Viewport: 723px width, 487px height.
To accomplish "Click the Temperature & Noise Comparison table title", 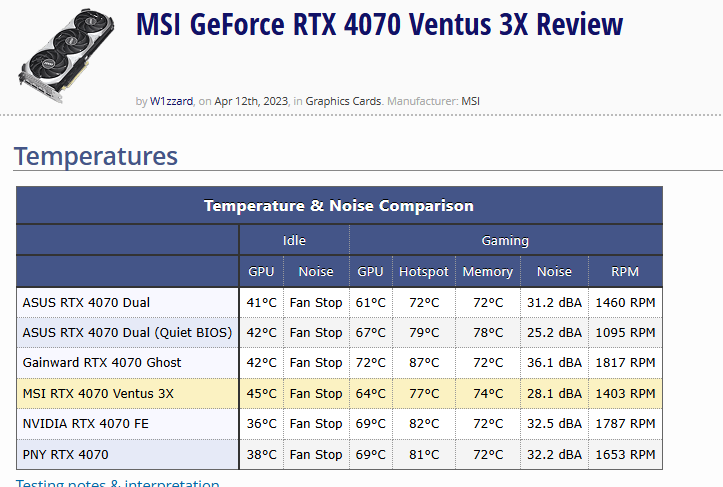I will [x=339, y=206].
